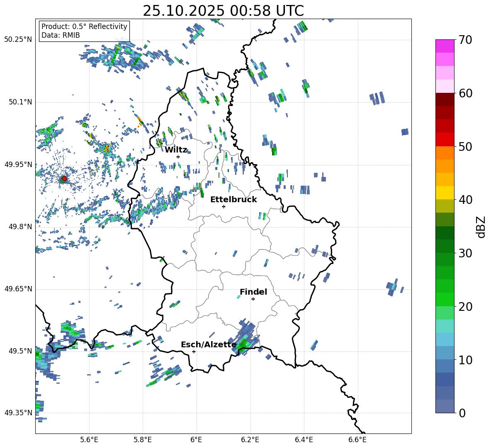Viewport: 491px width, 448px height.
Task: Choose the light cyan colorbar swatch near 15
Action: (x=445, y=326)
